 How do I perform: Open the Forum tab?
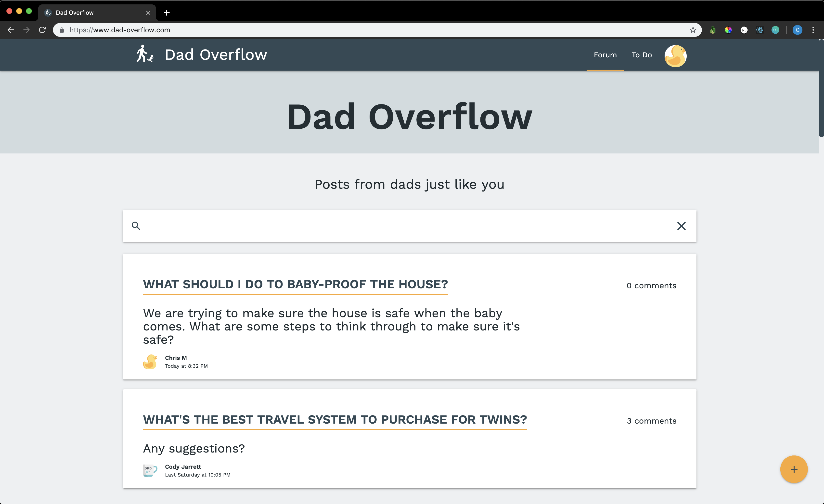click(x=605, y=54)
